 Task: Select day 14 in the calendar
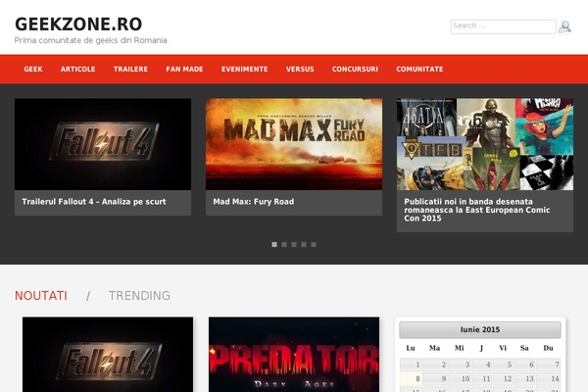(x=549, y=378)
